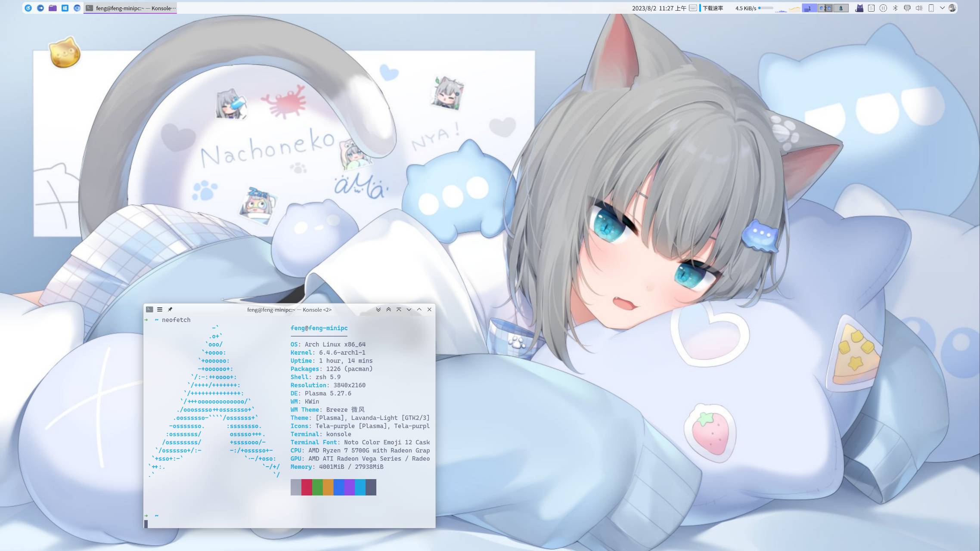Click the 4.5 KiB/s speed value
Image resolution: width=980 pixels, height=551 pixels.
(x=746, y=8)
